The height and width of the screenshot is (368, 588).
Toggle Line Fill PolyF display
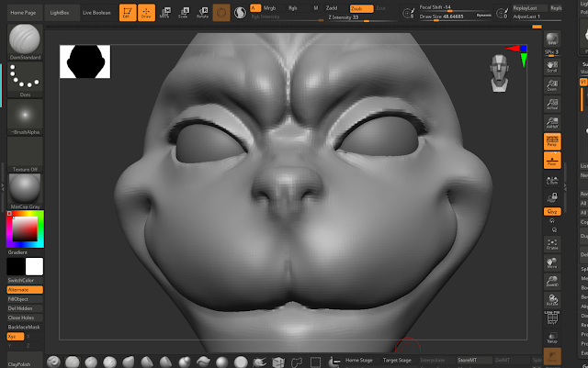coord(552,318)
